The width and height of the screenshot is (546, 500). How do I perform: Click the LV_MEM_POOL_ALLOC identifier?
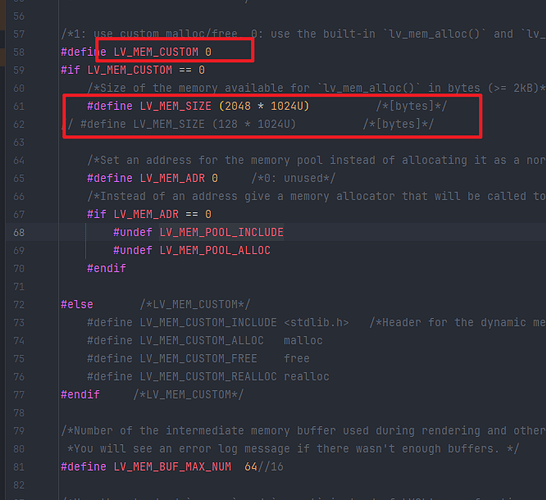215,251
